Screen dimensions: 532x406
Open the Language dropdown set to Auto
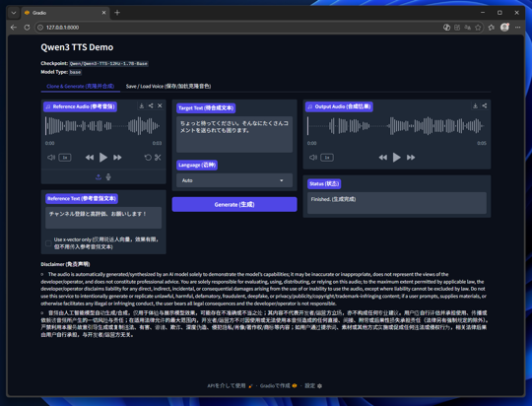click(x=234, y=180)
